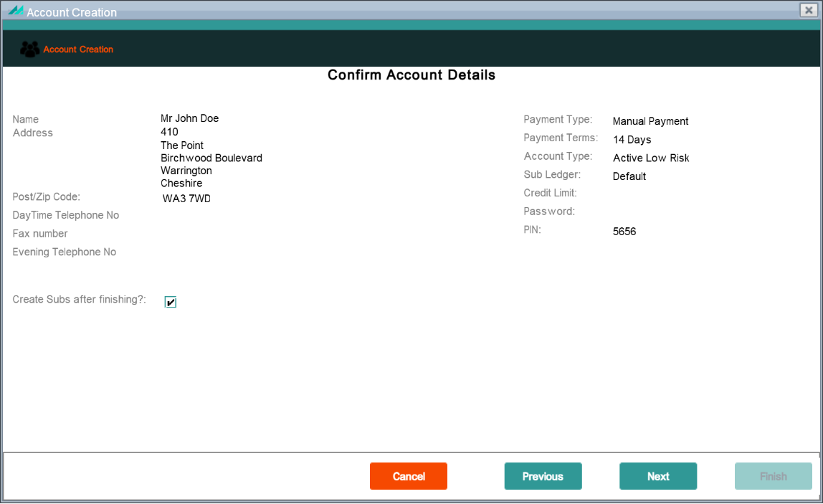
Task: Untick Create Subs after finishing checkbox
Action: tap(171, 302)
